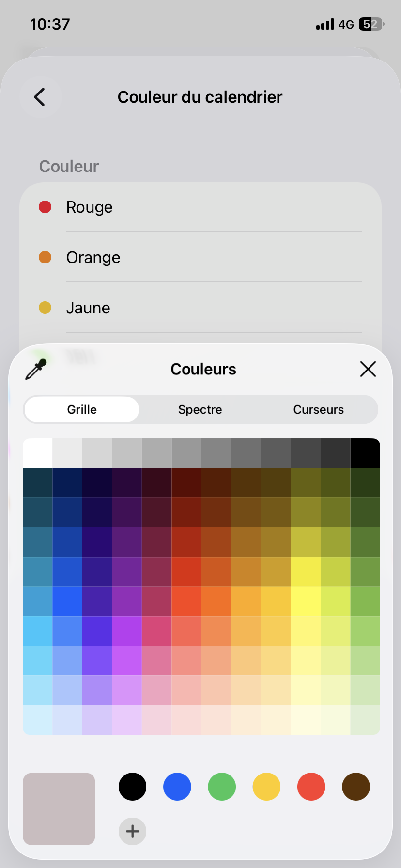Tap the battery indicator in status bar
This screenshot has width=401, height=868.
(371, 24)
